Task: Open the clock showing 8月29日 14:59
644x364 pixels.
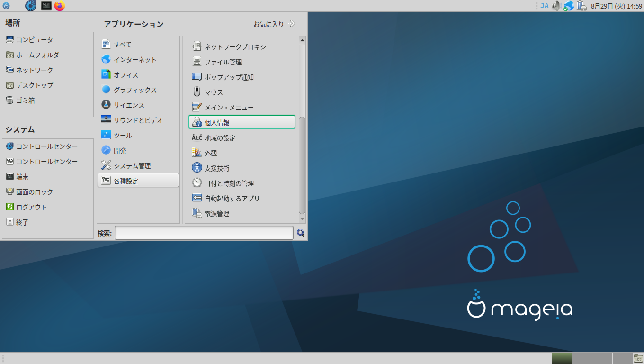Action: [x=616, y=6]
